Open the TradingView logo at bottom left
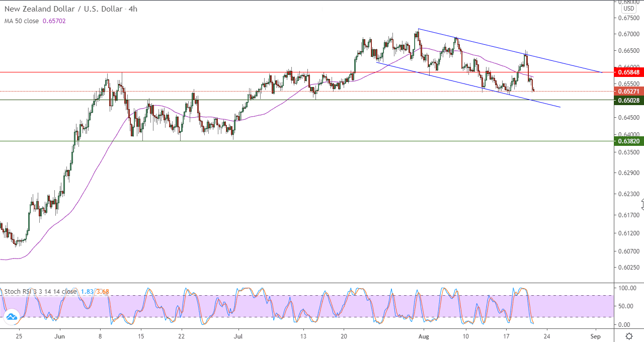 point(11,317)
